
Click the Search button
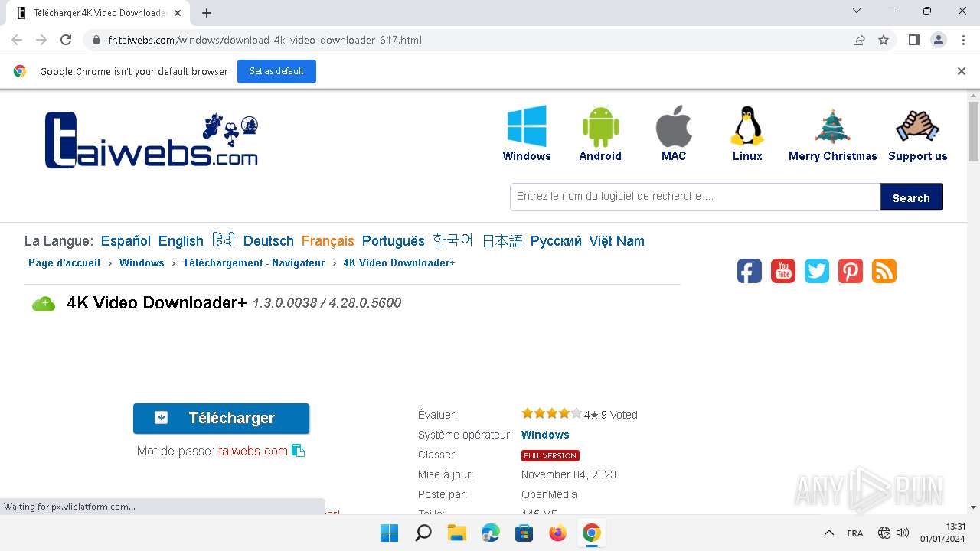click(x=911, y=197)
